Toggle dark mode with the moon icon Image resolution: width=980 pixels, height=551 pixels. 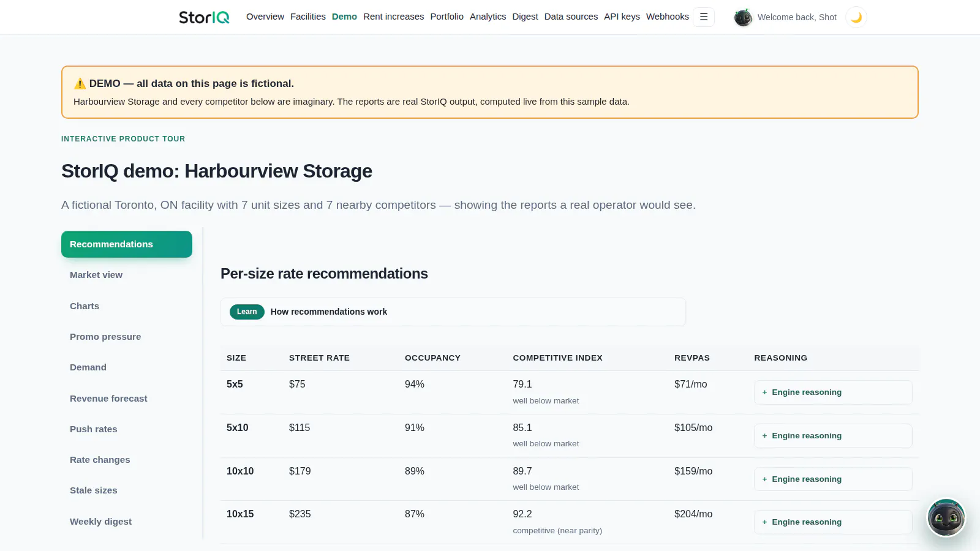point(856,17)
